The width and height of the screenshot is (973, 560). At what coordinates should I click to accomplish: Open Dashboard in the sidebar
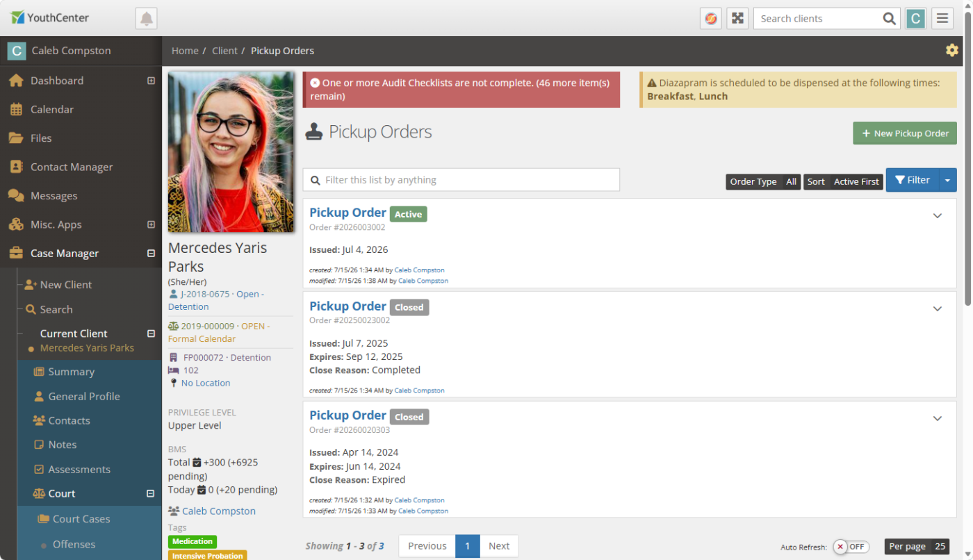tap(56, 81)
